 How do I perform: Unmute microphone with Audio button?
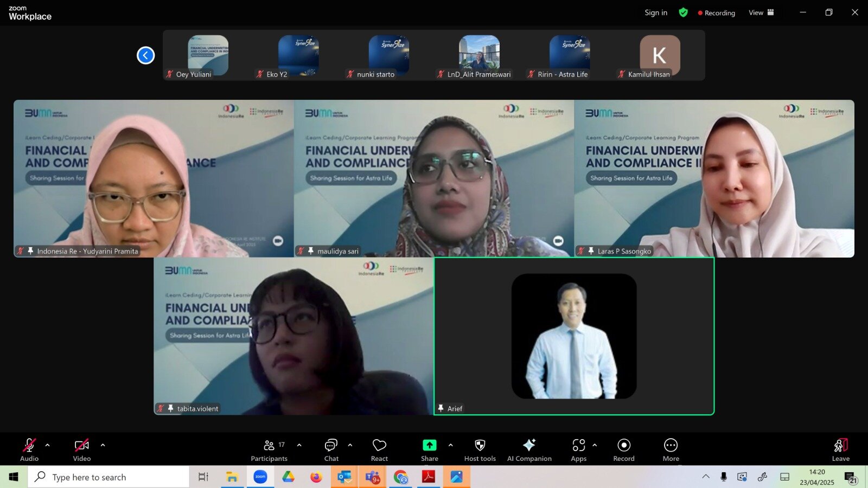[29, 450]
